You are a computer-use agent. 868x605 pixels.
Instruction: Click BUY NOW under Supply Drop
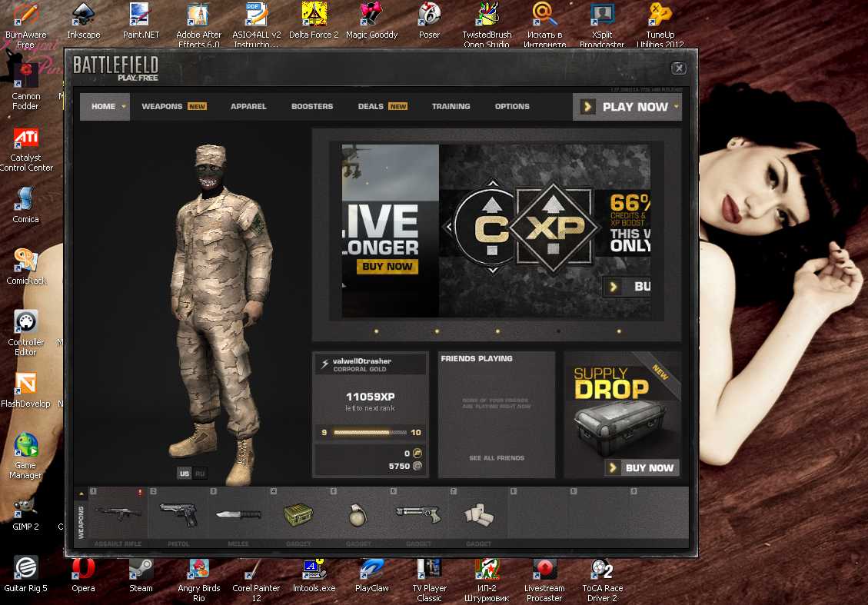click(x=642, y=467)
